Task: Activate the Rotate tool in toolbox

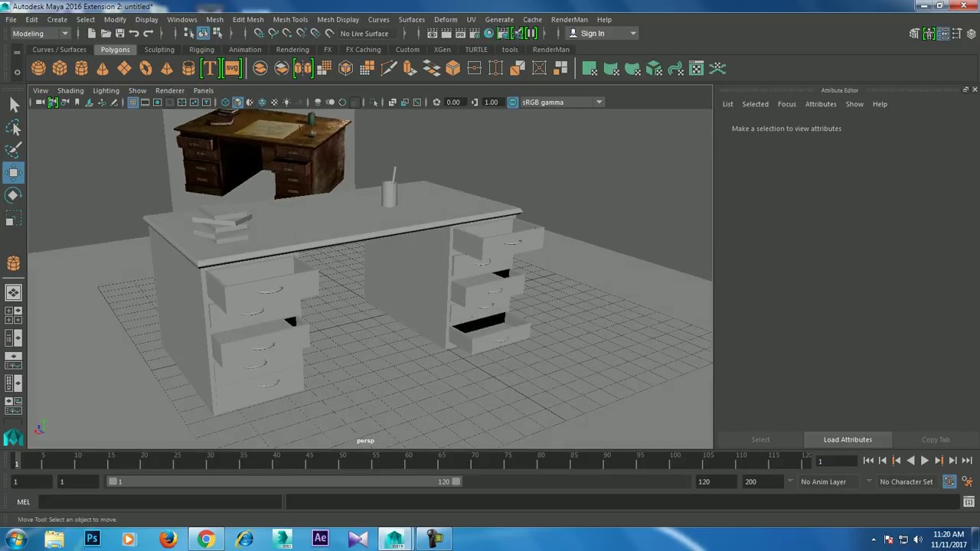Action: [14, 196]
